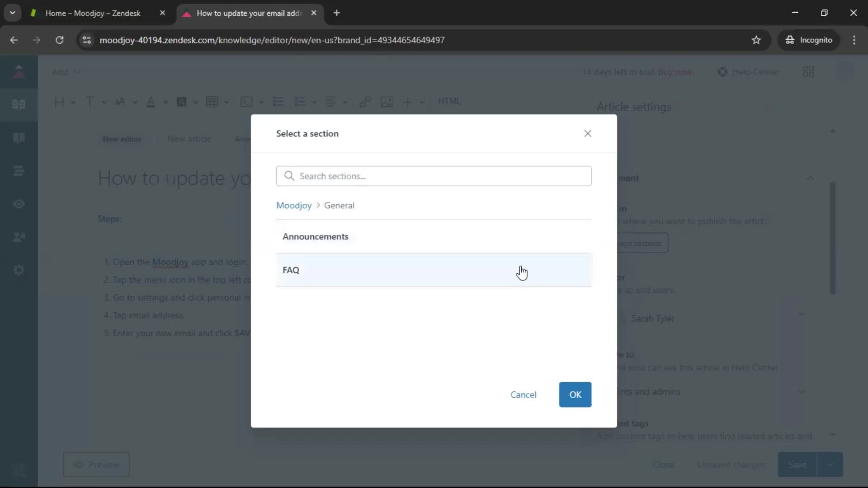Click the article title heading
Image resolution: width=868 pixels, height=488 pixels.
(x=174, y=178)
